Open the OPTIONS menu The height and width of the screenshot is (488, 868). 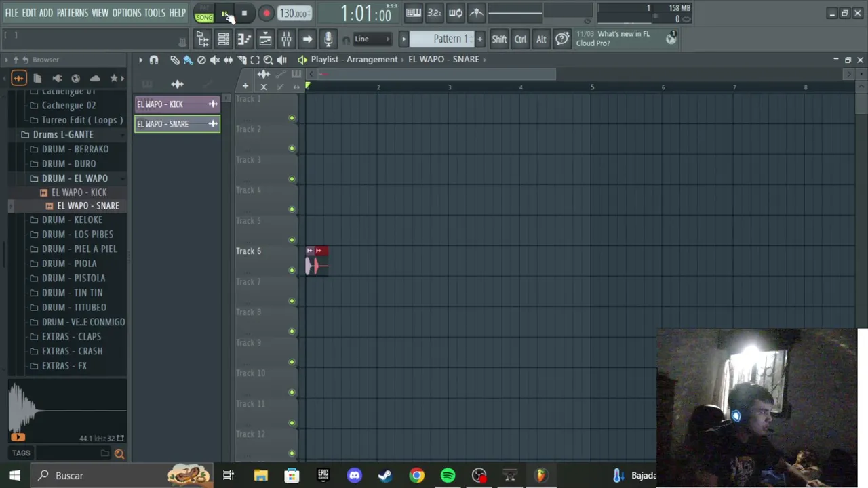click(127, 13)
